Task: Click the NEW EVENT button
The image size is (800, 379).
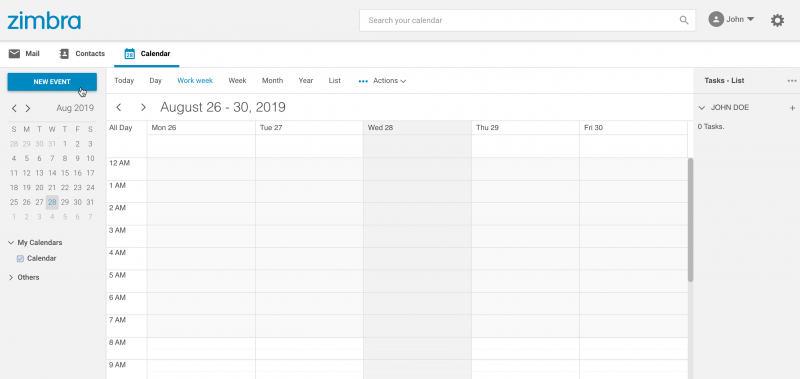Action: (x=52, y=82)
